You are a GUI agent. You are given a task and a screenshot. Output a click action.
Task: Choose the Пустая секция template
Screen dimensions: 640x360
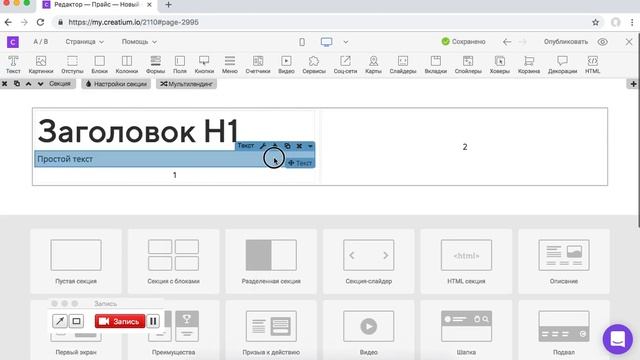click(x=76, y=261)
